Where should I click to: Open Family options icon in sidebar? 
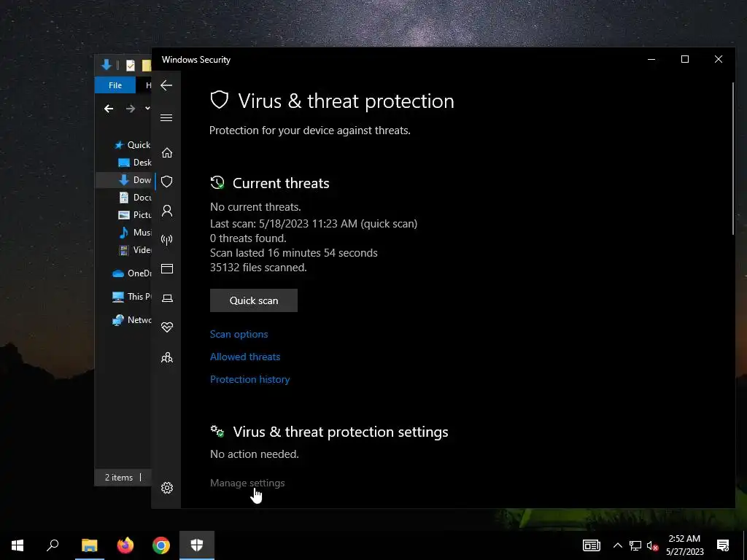point(167,357)
